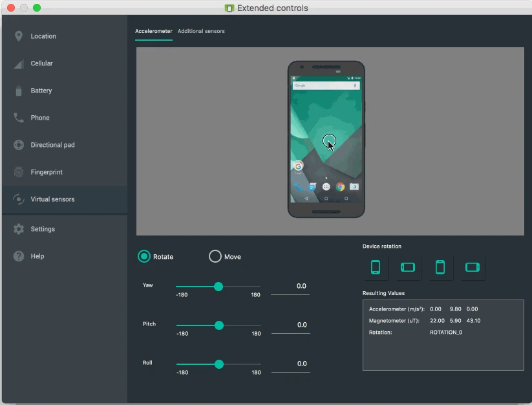This screenshot has height=405, width=532.
Task: Select portrait device rotation preset
Action: 375,267
